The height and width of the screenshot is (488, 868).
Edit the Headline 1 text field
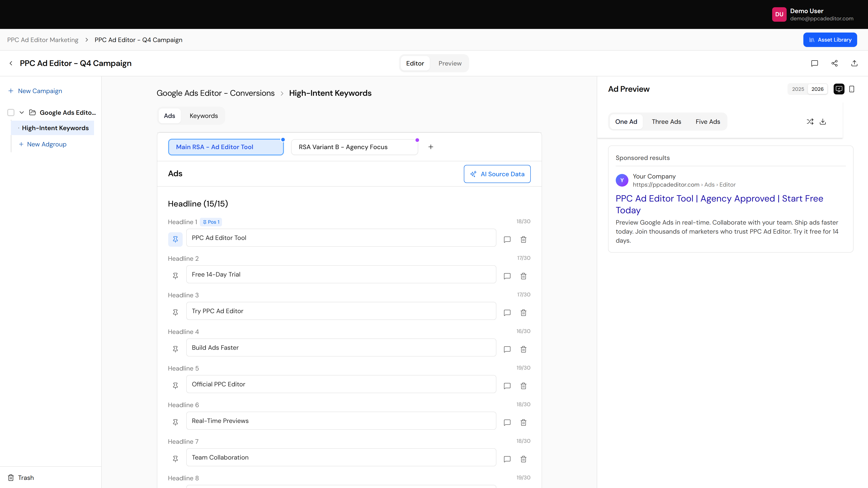[x=341, y=238]
